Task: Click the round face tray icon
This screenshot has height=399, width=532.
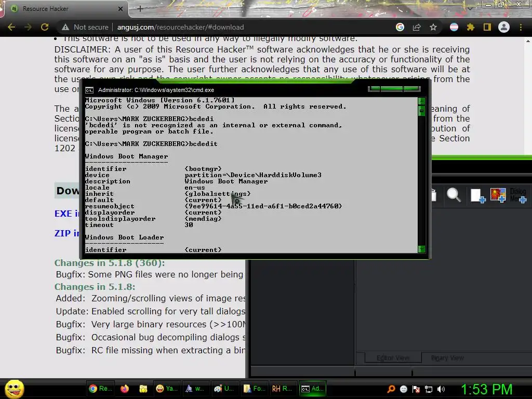Action: [x=404, y=389]
